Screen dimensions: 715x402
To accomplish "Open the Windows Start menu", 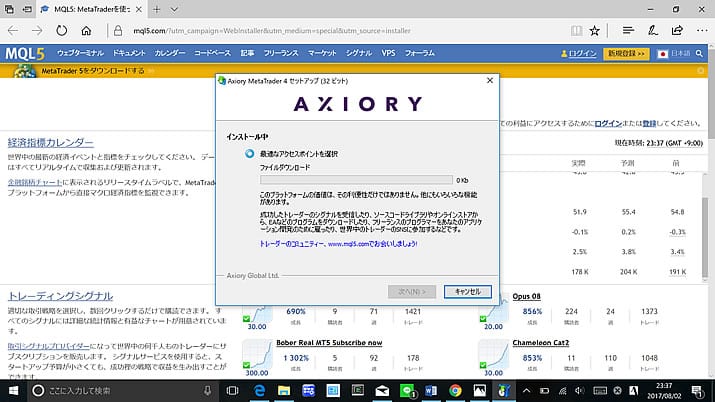I will (13, 391).
